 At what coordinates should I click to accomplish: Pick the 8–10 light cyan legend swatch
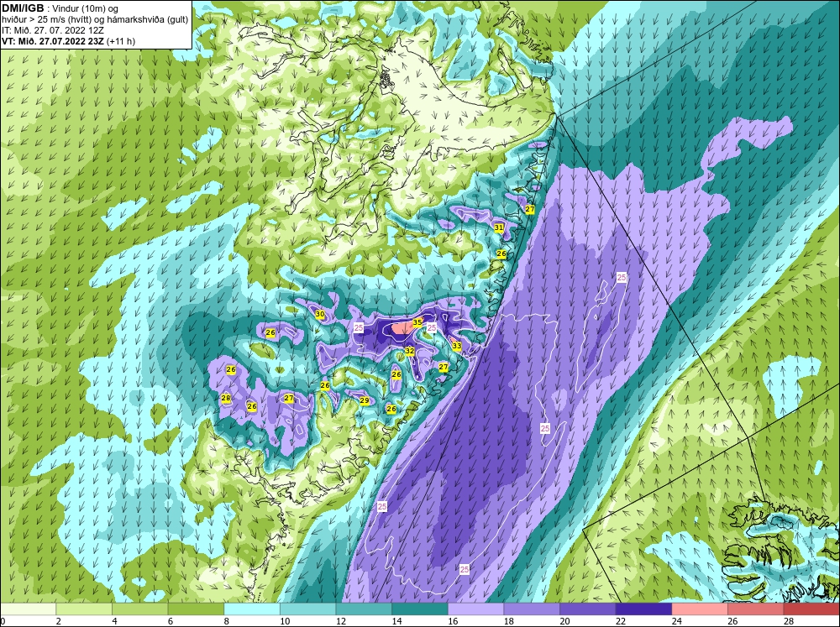[x=252, y=609]
